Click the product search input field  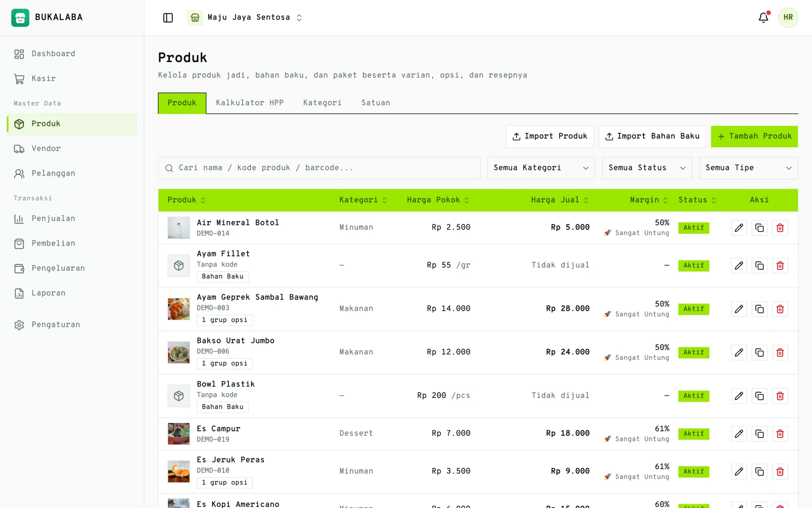[319, 168]
